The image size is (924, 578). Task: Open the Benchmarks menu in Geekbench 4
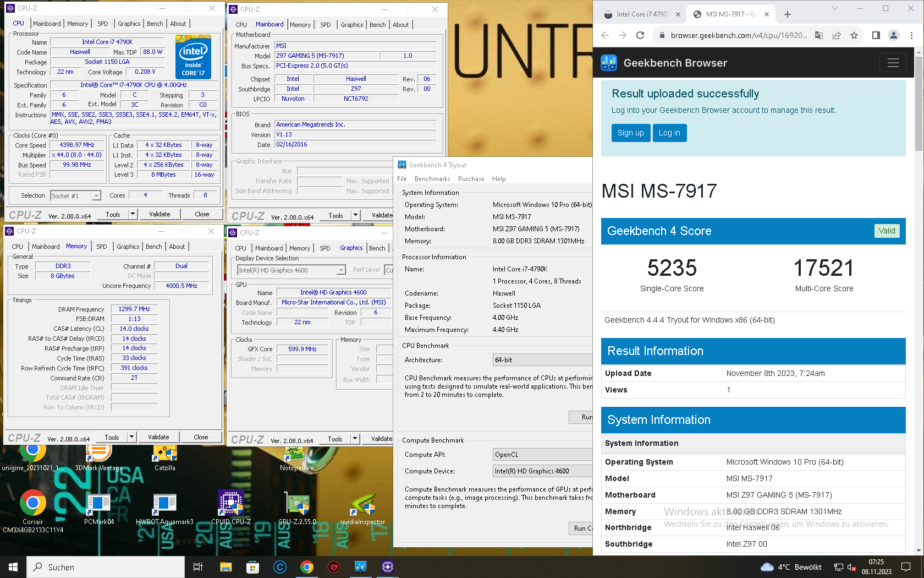pos(432,179)
